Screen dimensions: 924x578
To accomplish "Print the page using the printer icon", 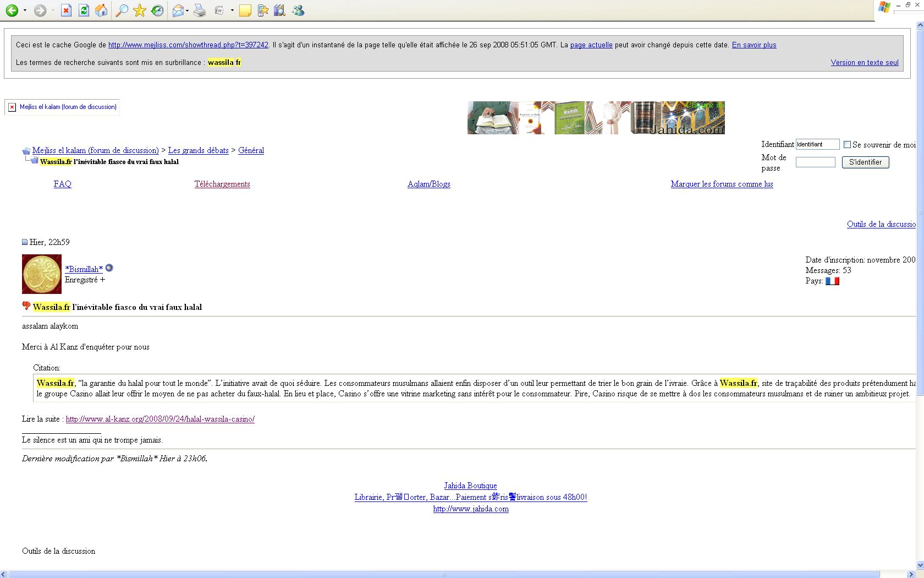I will [200, 10].
